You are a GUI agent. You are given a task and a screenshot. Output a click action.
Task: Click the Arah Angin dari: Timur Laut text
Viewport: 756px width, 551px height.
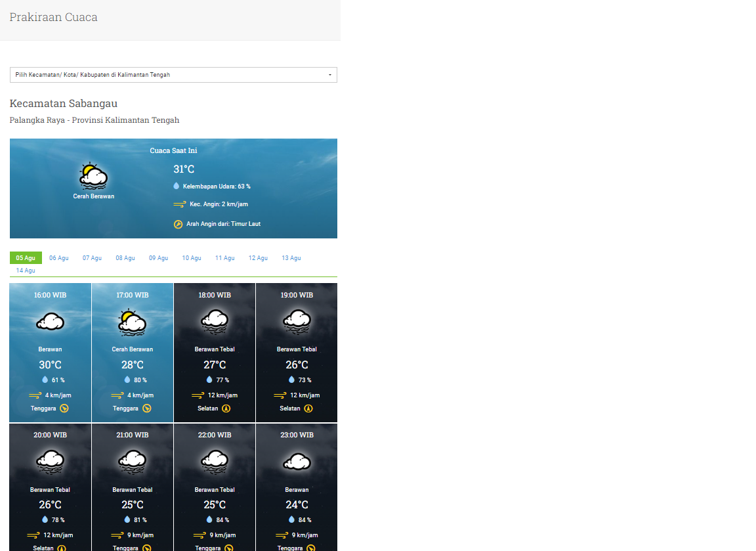223,224
